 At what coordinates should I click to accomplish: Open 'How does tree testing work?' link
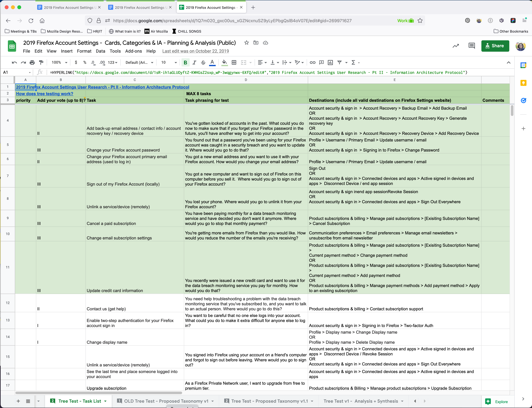point(44,94)
